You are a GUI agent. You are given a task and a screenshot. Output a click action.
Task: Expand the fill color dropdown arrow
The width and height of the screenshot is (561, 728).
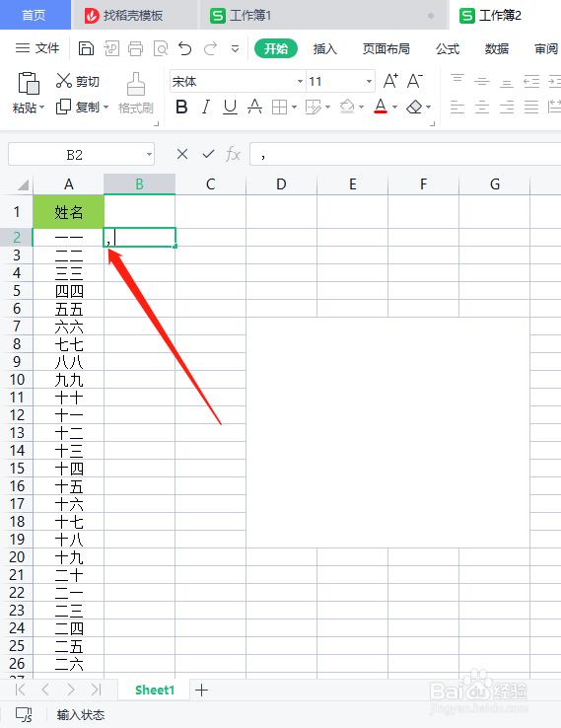[x=361, y=108]
